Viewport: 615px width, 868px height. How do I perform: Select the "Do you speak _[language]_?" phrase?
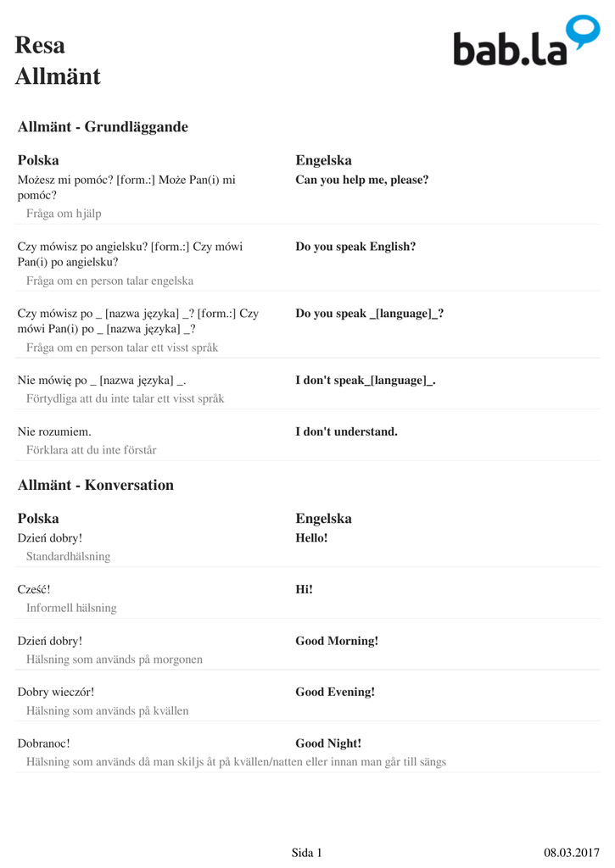pos(369,314)
